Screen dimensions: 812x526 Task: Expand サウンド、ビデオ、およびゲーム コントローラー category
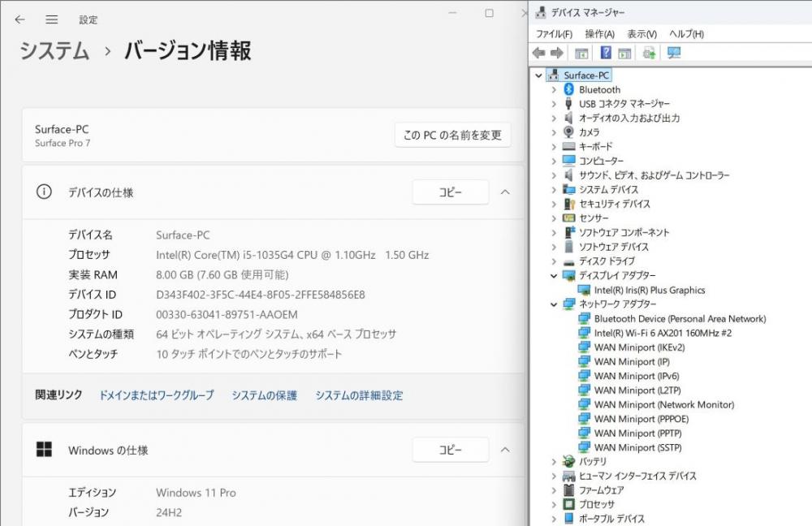click(x=554, y=175)
